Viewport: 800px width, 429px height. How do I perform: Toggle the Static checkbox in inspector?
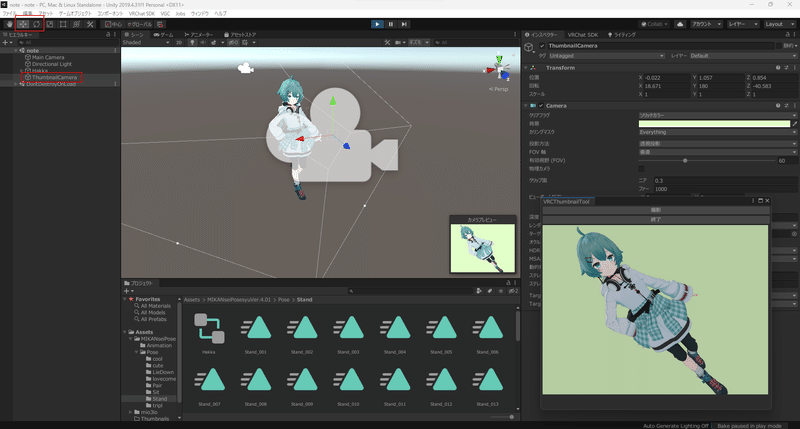[x=779, y=45]
